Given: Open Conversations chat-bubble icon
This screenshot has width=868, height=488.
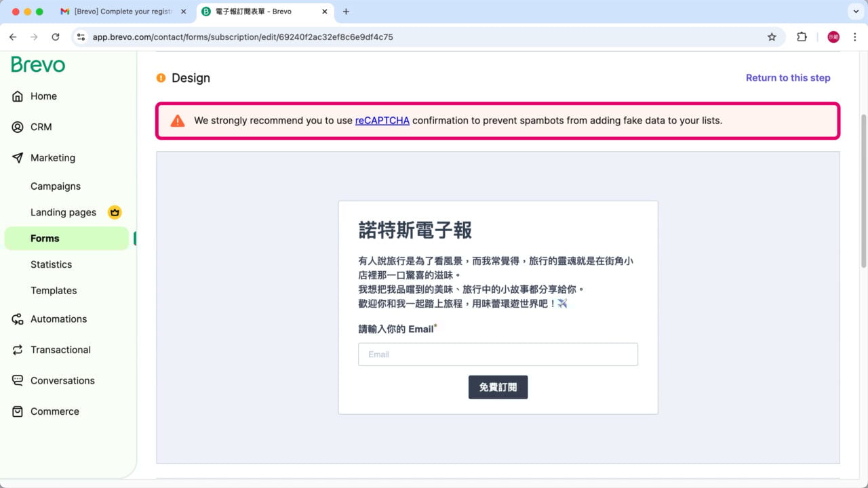Looking at the screenshot, I should [16, 380].
